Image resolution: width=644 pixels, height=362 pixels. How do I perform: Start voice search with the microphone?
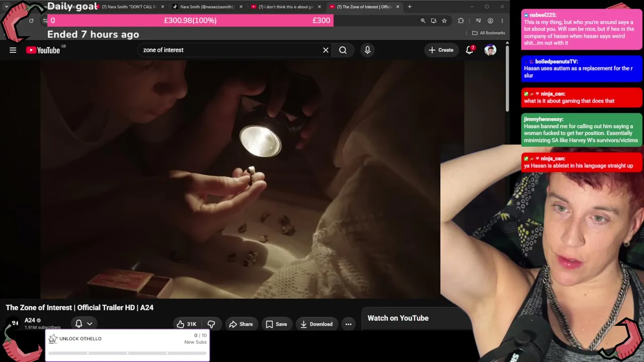coord(367,50)
